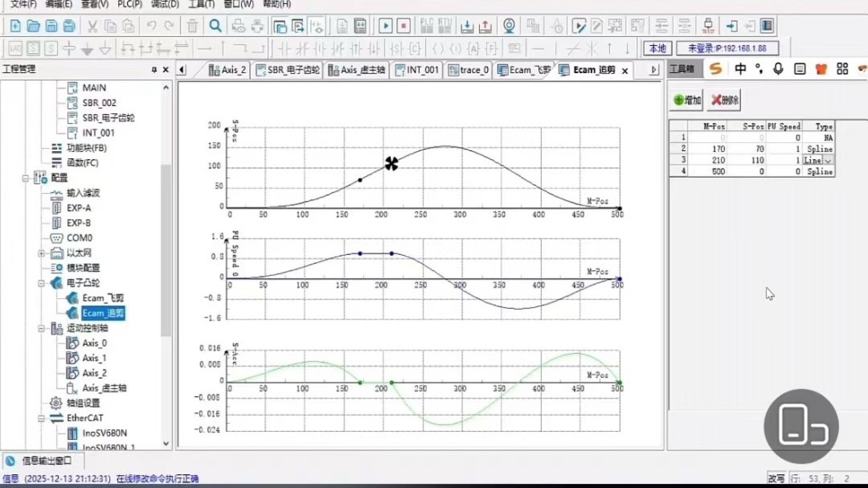
Task: Click the project tree vertical scrollbar
Action: tap(166, 249)
